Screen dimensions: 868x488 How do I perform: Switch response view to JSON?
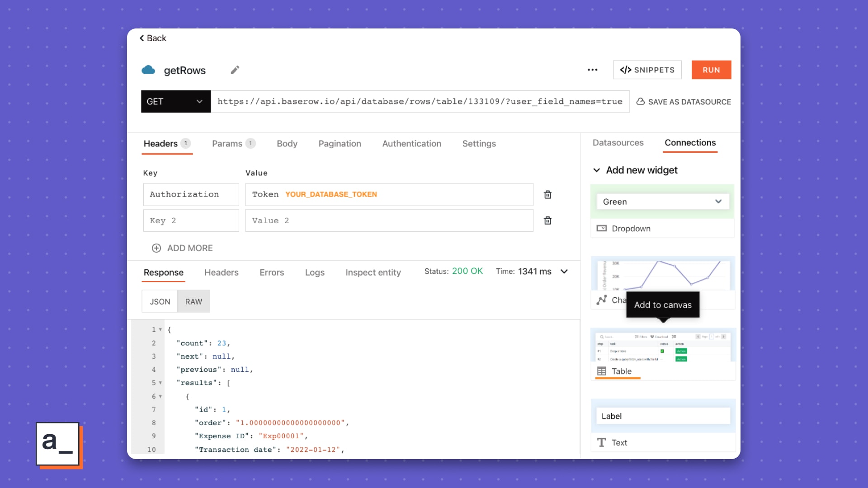[x=160, y=301]
